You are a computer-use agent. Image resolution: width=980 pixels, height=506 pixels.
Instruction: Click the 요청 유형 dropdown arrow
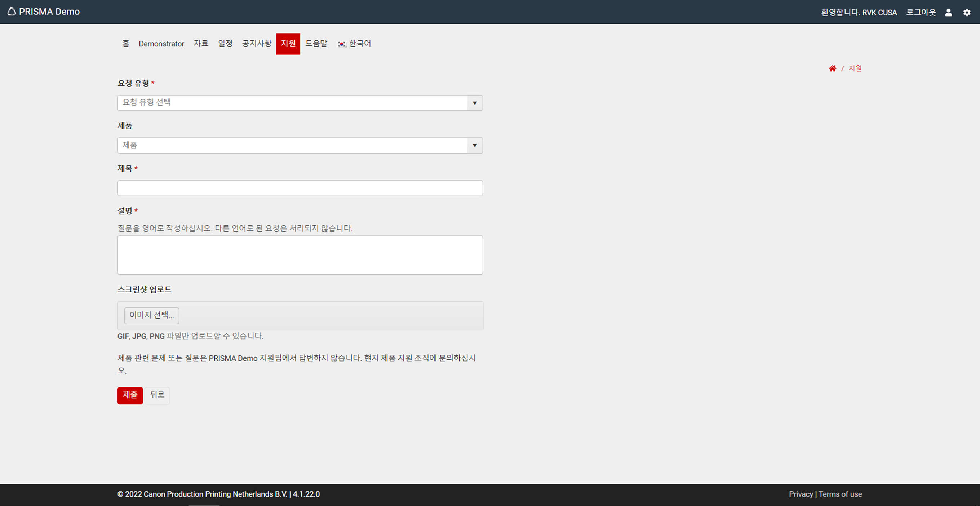475,103
